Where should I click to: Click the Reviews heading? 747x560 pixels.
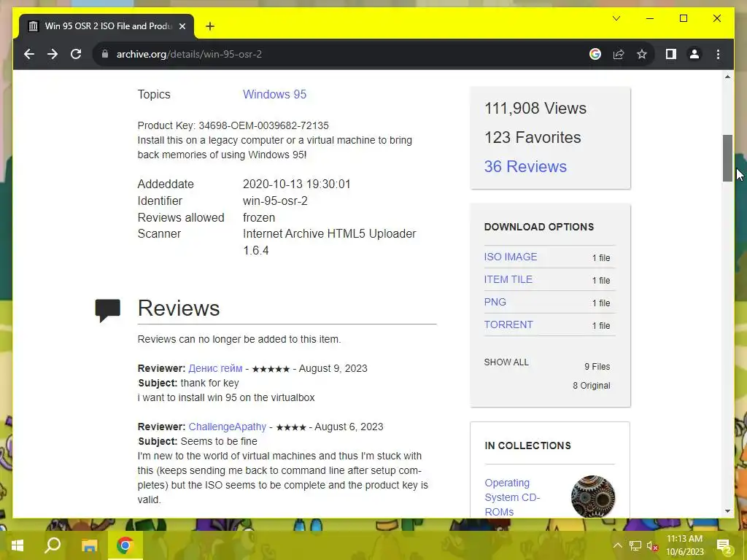179,308
